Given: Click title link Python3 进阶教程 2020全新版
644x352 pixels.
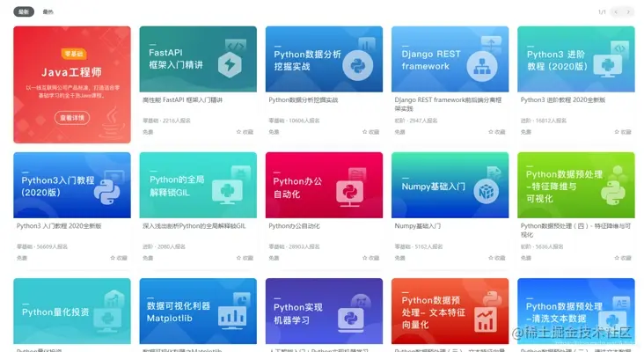Looking at the screenshot, I should point(563,99).
